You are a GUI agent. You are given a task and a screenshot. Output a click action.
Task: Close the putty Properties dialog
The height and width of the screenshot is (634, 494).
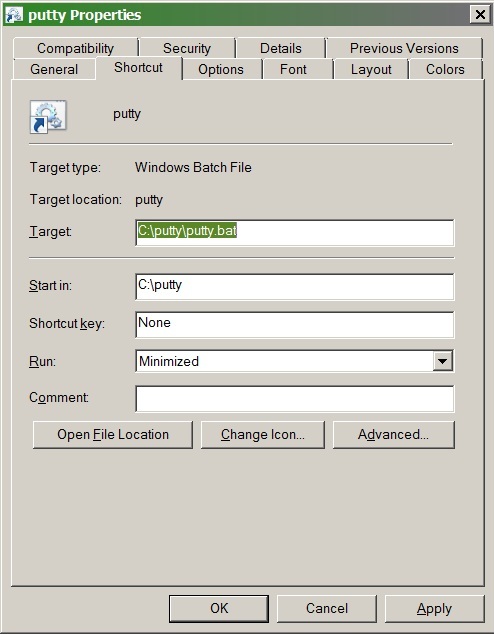point(480,15)
